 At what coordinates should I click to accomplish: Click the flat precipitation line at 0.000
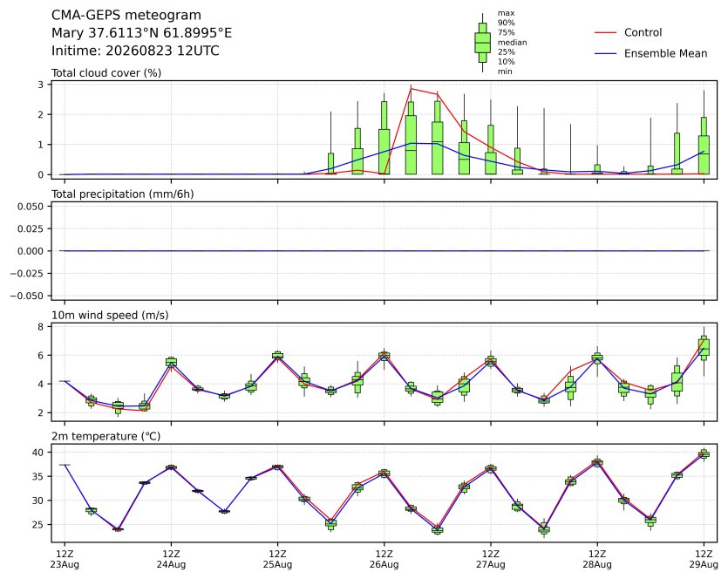tap(384, 251)
